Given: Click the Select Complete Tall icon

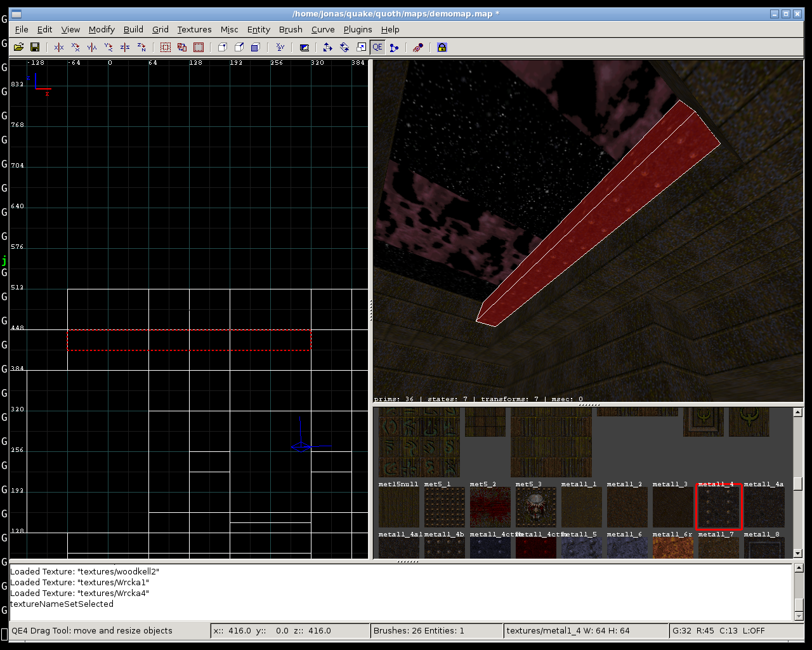Looking at the screenshot, I should [166, 47].
